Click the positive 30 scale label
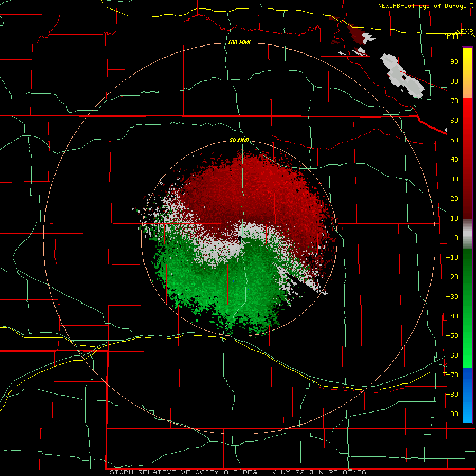The height and width of the screenshot is (476, 476). [454, 179]
